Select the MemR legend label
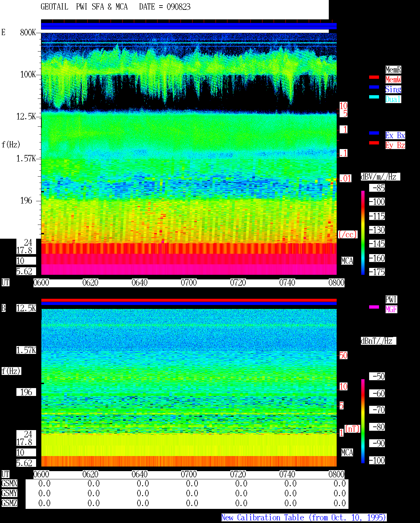This screenshot has width=420, height=523. tap(393, 70)
